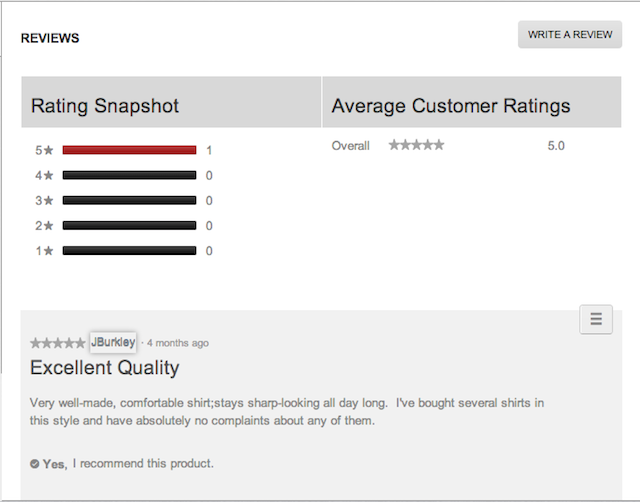
Task: Click the star icon beside the 2 label
Action: click(x=48, y=226)
